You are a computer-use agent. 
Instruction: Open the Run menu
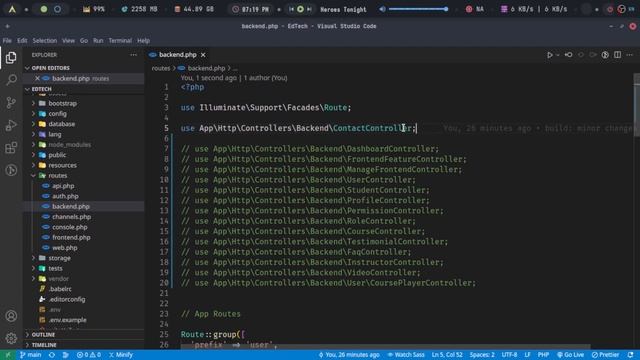tap(98, 40)
